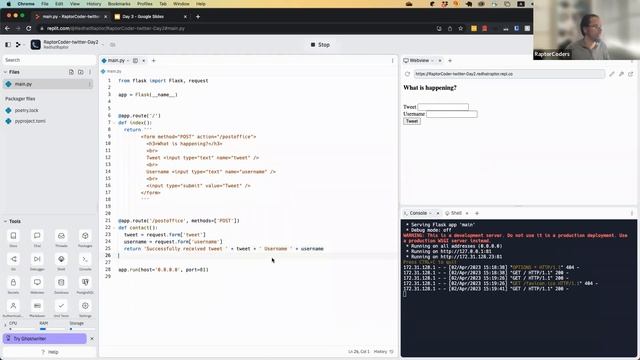Click the new file icon in Files

(x=71, y=72)
